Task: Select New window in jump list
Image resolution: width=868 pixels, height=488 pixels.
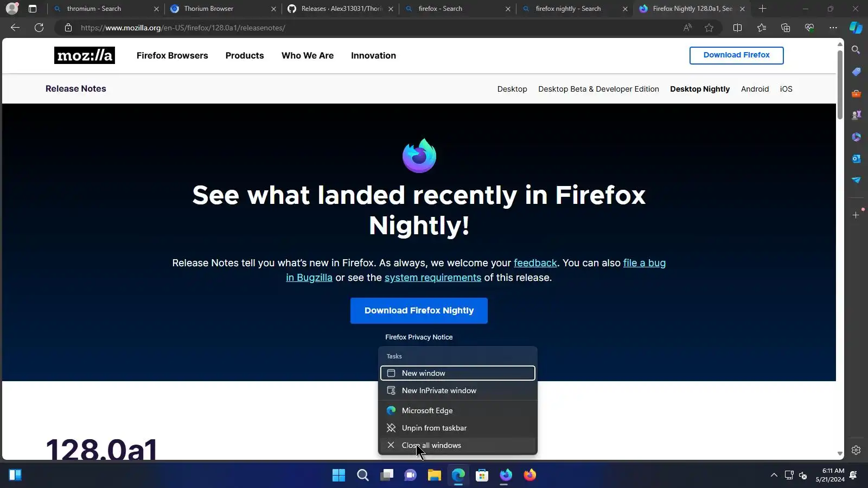Action: [x=458, y=373]
